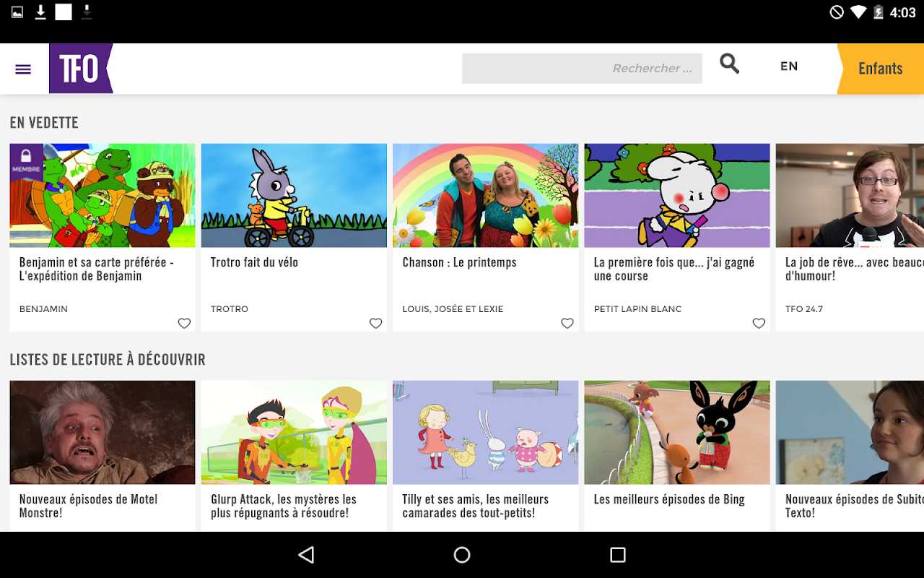Open Petit Lapin Blanc race episode thumbnail
The width and height of the screenshot is (924, 578).
tap(677, 196)
